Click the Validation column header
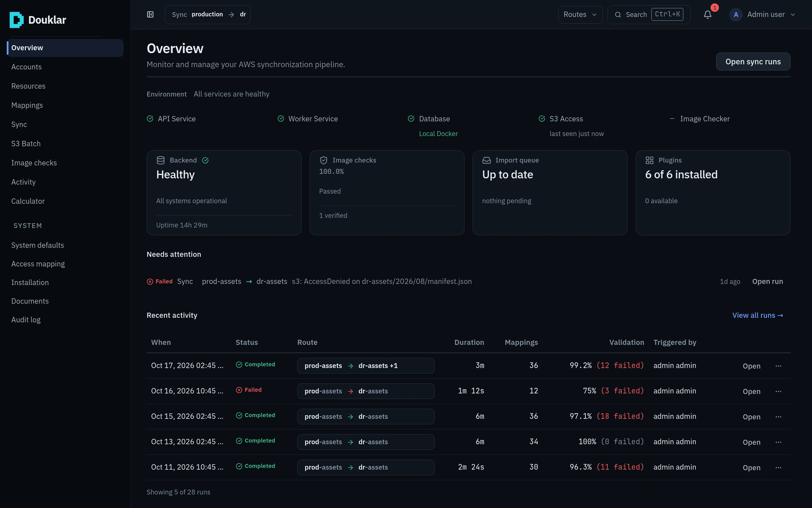 pos(626,342)
